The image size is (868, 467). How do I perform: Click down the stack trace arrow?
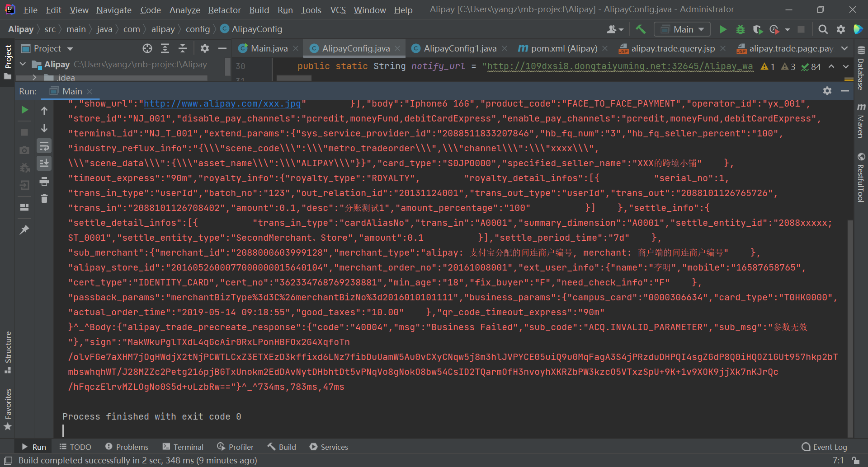coord(44,128)
